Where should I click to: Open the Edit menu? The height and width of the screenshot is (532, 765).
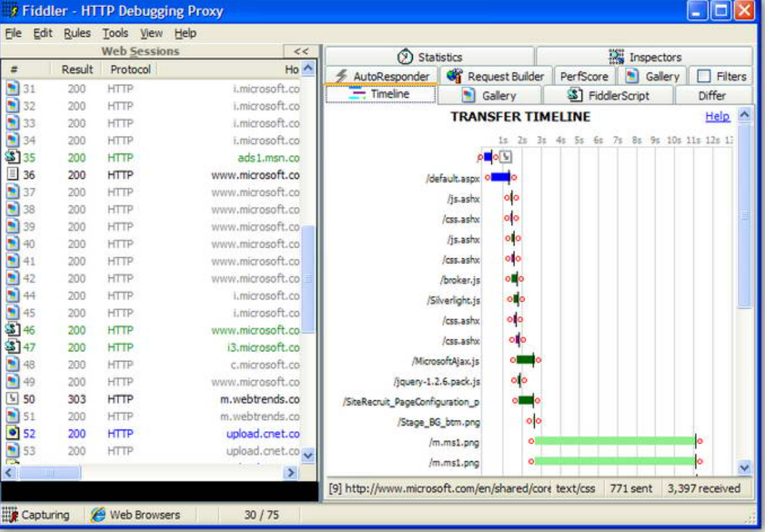[x=43, y=33]
